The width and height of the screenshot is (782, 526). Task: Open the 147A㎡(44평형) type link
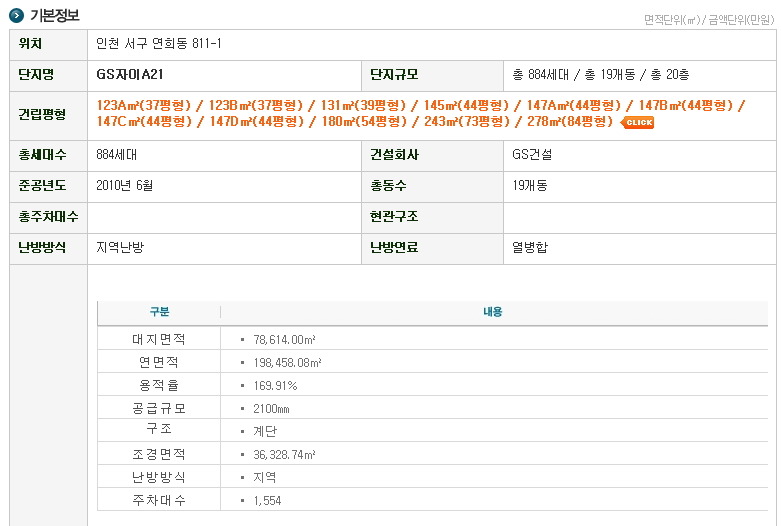[x=574, y=105]
